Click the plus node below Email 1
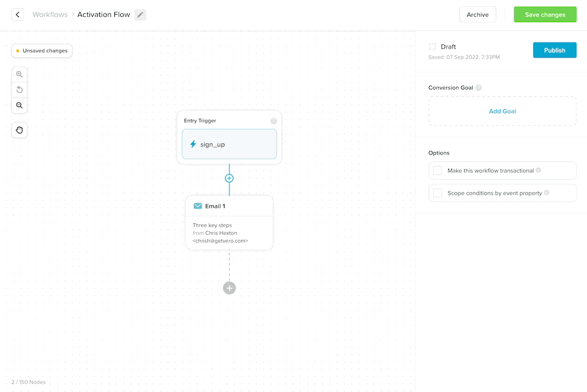Screen dimensions: 587x392 pyautogui.click(x=229, y=288)
